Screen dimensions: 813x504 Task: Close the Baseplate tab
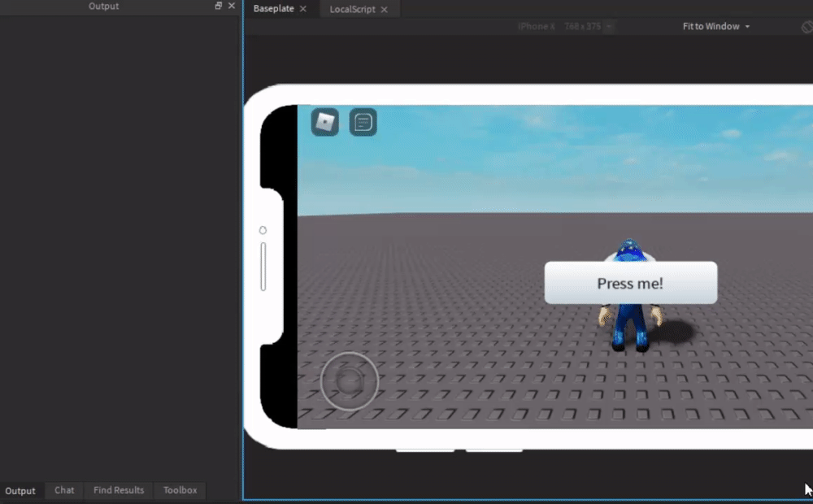pos(303,9)
